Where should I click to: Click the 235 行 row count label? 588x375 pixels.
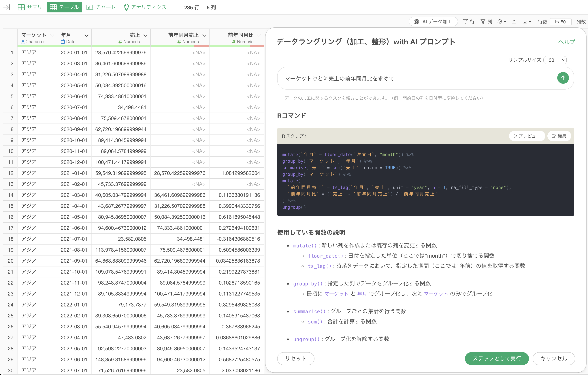[x=192, y=7]
